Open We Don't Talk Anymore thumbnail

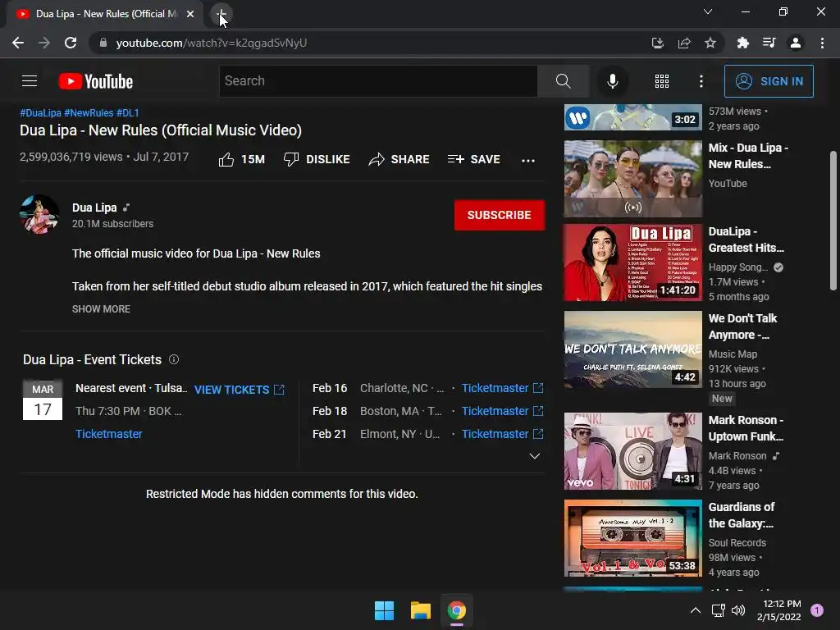632,349
